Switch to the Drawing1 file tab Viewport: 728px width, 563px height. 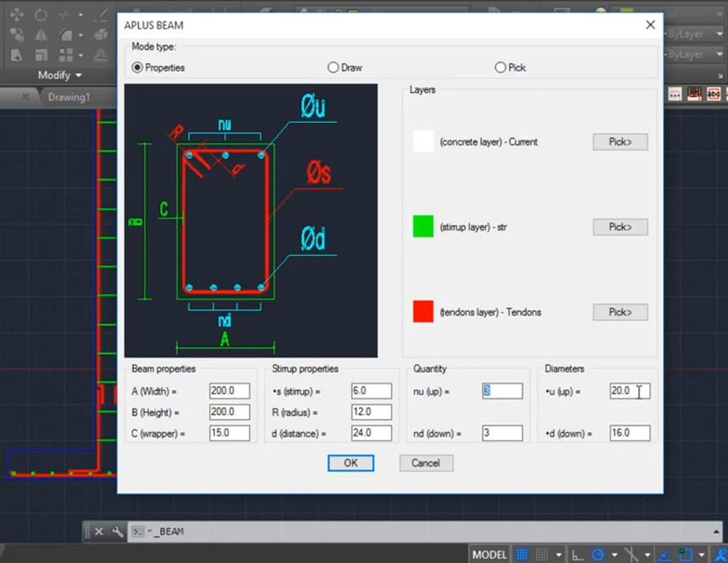(69, 97)
